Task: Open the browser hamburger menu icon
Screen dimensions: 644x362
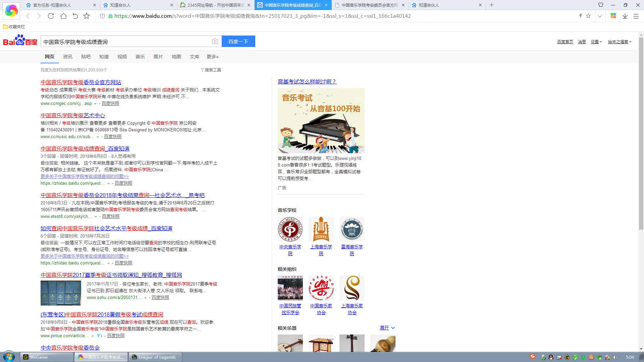Action: (636, 16)
